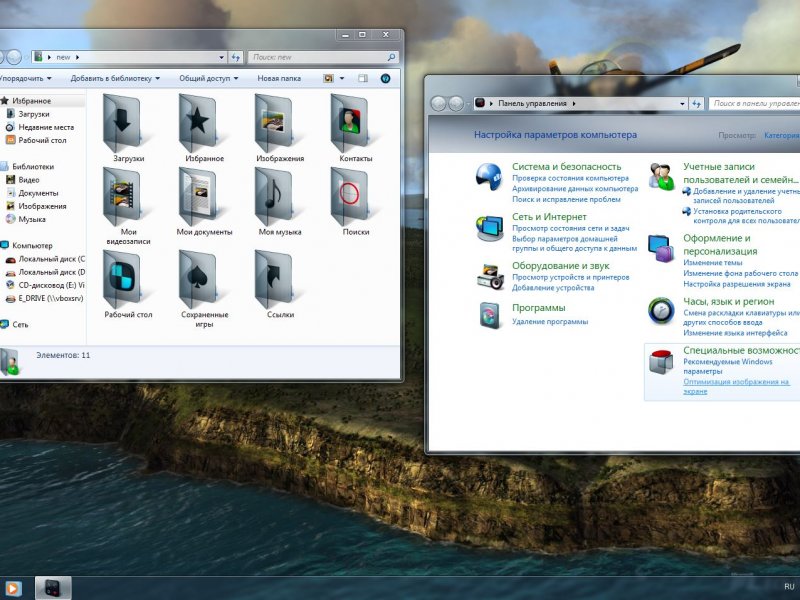Click the Оборудование и звук devices icon
This screenshot has height=600, width=800.
pos(490,277)
